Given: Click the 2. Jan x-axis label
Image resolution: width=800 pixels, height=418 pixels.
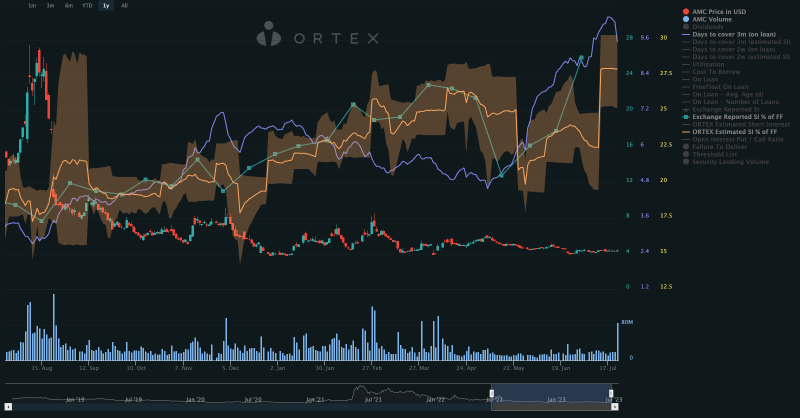Looking at the screenshot, I should coord(278,368).
